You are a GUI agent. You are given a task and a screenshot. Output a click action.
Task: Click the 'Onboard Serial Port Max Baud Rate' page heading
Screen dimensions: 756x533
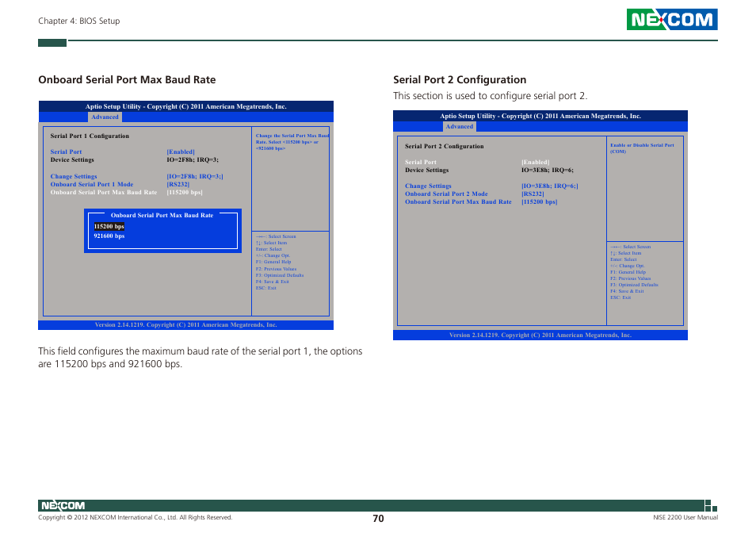click(x=127, y=79)
